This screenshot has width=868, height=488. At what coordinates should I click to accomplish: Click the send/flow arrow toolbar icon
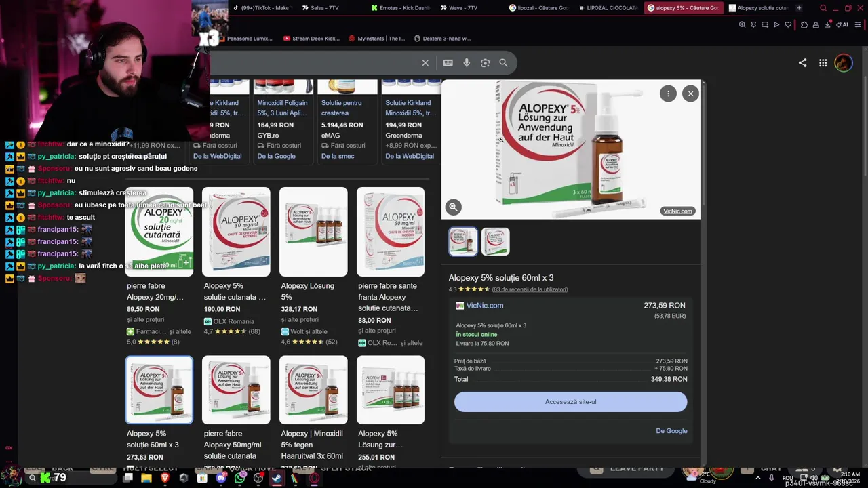click(776, 24)
